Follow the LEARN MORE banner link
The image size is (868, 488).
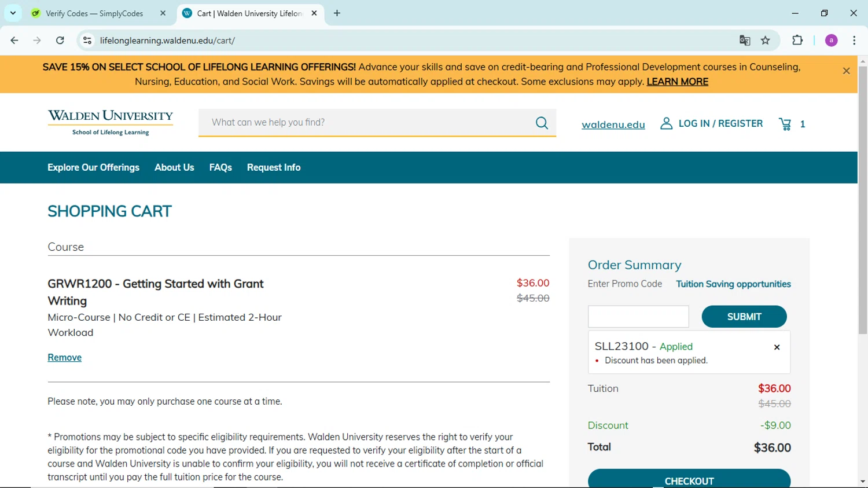[677, 82]
